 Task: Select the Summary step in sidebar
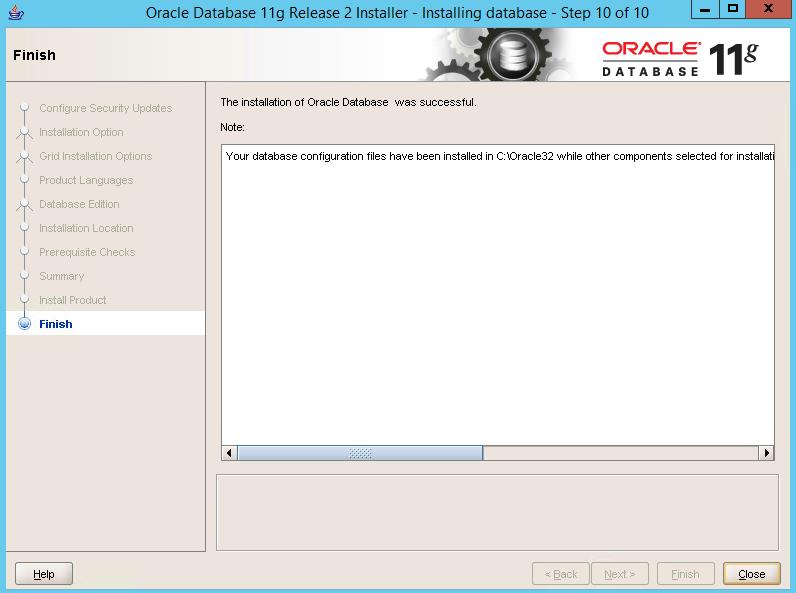62,276
